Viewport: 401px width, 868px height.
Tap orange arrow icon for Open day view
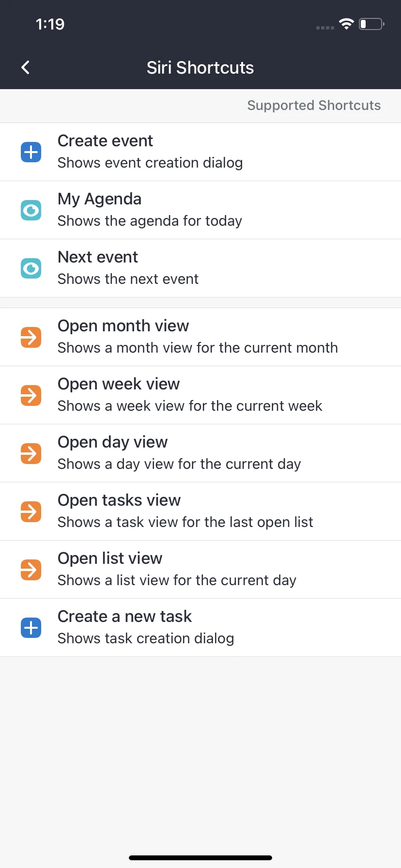(31, 453)
